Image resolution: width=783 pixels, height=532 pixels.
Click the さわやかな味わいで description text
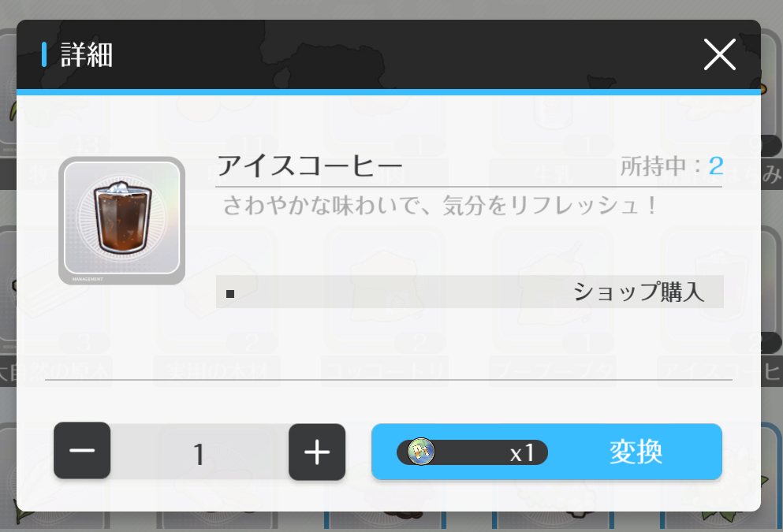pyautogui.click(x=439, y=205)
